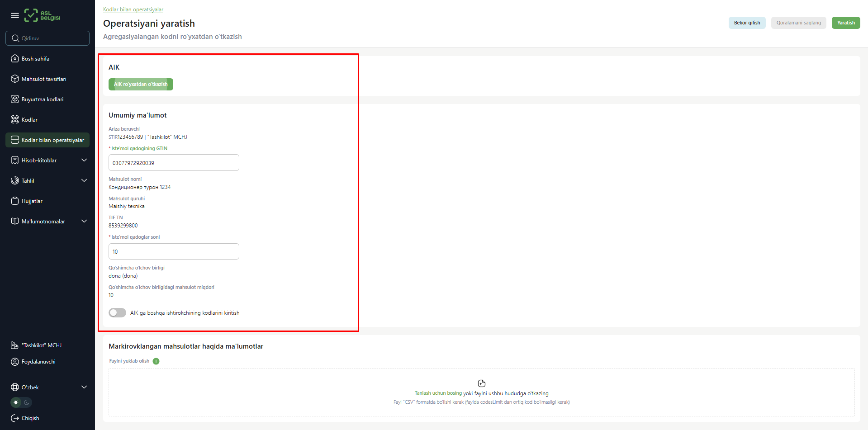Click the Buyurtma kodlari sidebar icon
This screenshot has width=868, height=430.
(x=15, y=99)
